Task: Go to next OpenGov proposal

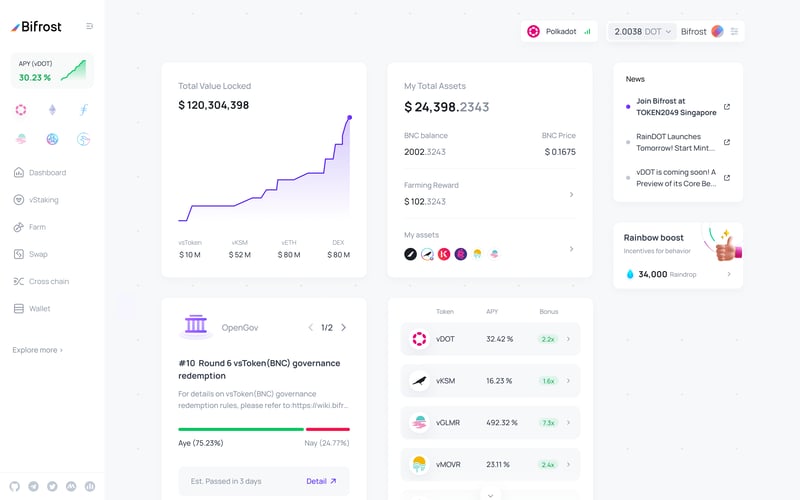Action: click(x=343, y=328)
